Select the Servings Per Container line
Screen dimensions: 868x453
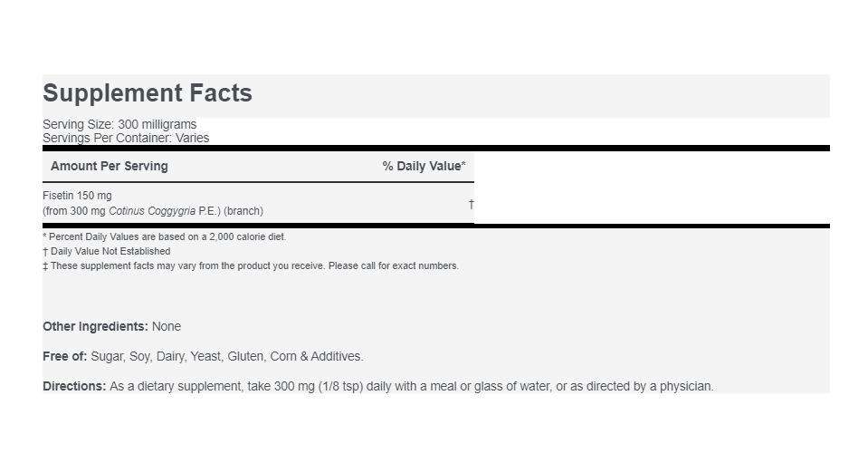click(126, 139)
